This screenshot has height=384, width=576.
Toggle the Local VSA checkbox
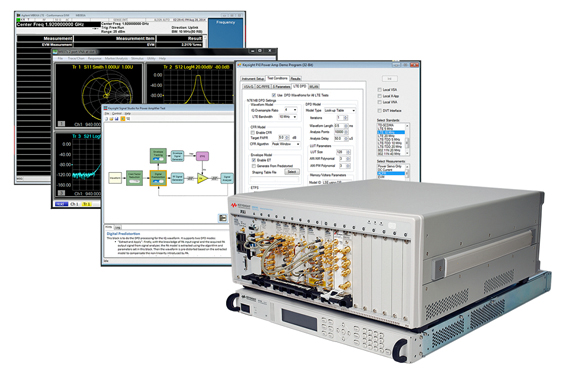point(379,90)
